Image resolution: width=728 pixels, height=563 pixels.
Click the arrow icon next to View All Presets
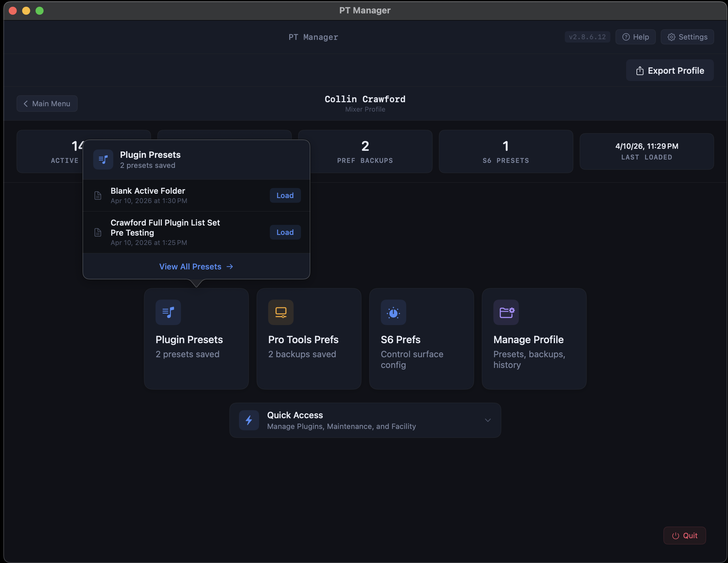230,267
